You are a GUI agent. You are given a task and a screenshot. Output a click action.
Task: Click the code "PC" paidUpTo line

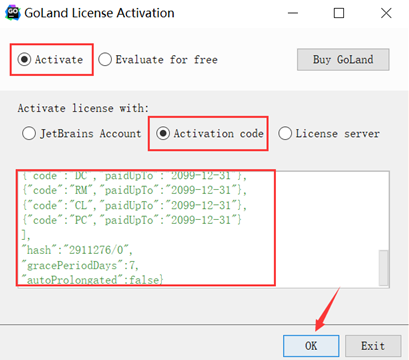click(132, 220)
